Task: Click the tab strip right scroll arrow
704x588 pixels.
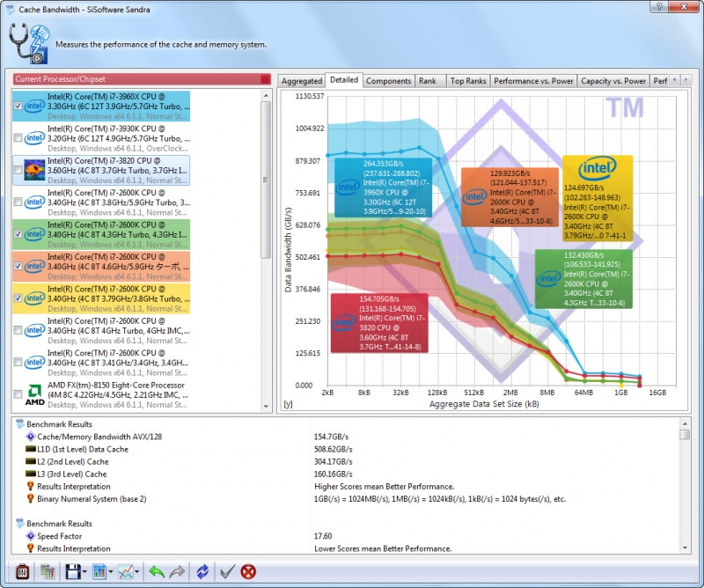Action: [686, 80]
